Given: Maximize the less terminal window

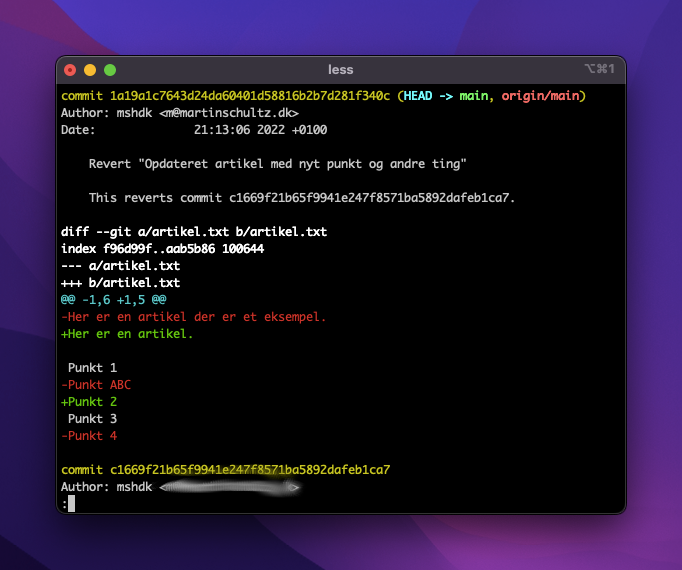Looking at the screenshot, I should 110,70.
